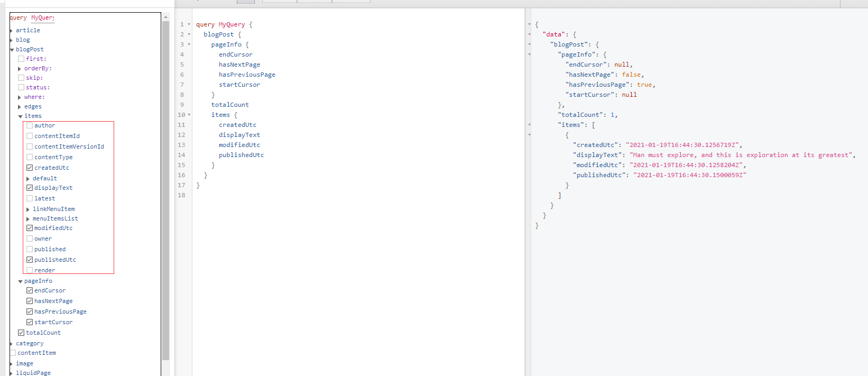The width and height of the screenshot is (868, 376).
Task: Uncheck startCursor in the explorer tree
Action: pyautogui.click(x=30, y=322)
